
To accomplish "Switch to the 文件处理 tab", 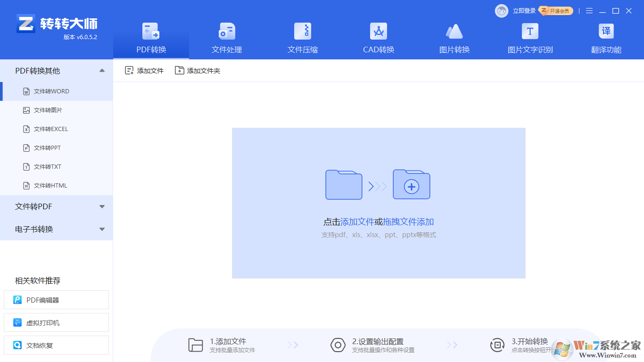I will (x=227, y=39).
